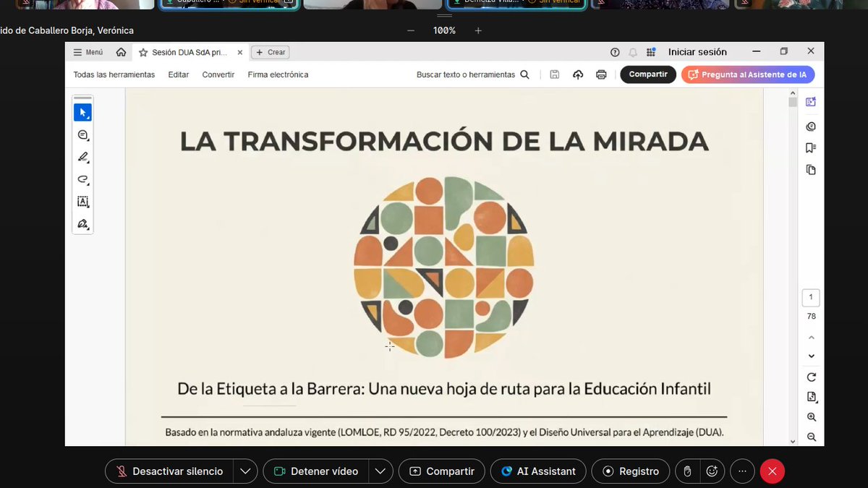Open the Convertir menu tab
This screenshot has width=868, height=488.
pos(218,74)
